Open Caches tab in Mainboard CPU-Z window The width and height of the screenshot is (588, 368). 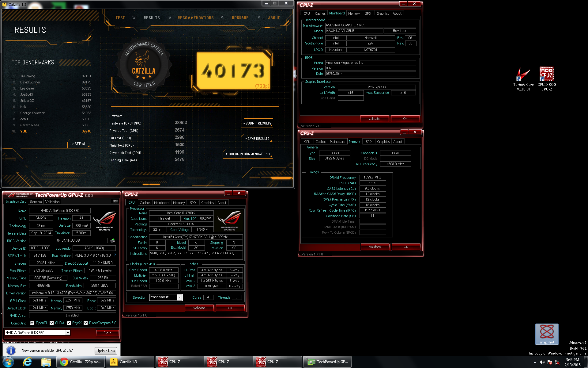pyautogui.click(x=320, y=13)
